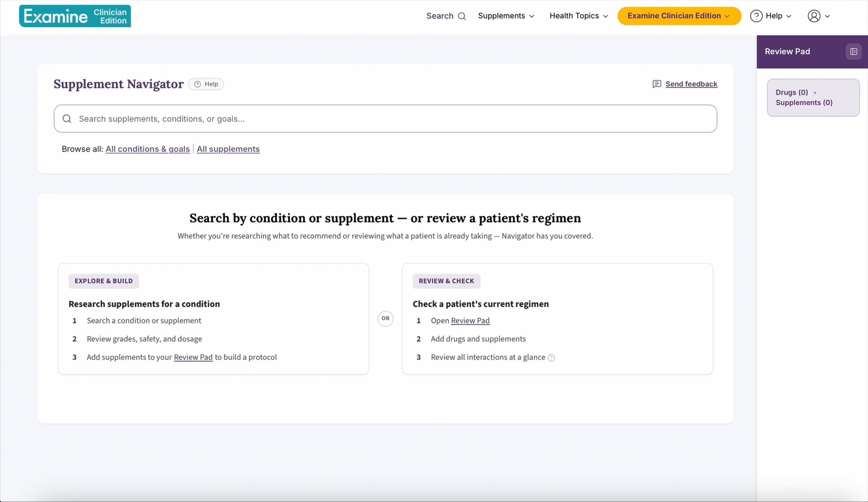The height and width of the screenshot is (502, 868).
Task: Click the magnifier icon beside Search in navbar
Action: (x=462, y=16)
